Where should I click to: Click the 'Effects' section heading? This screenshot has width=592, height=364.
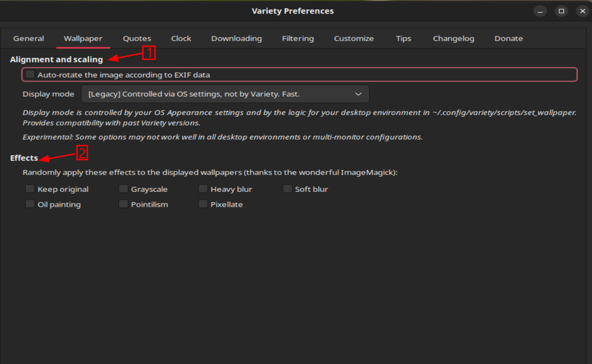point(24,158)
